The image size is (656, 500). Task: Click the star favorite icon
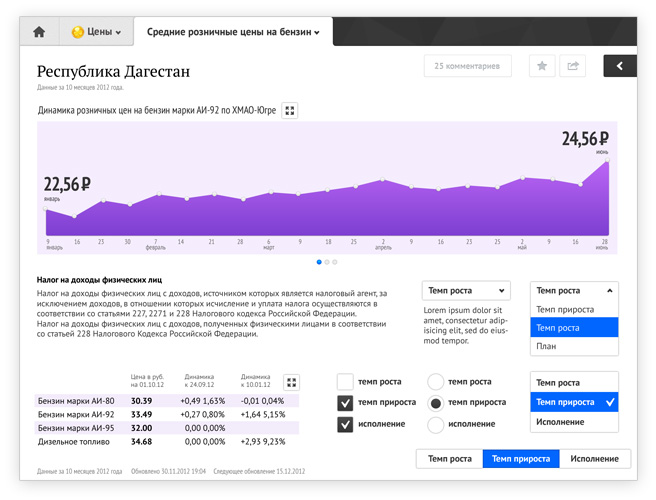pos(542,66)
